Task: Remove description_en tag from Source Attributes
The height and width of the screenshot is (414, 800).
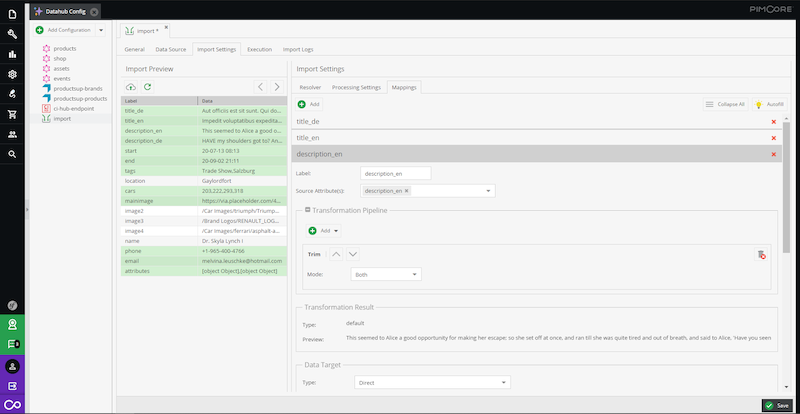Action: pyautogui.click(x=407, y=191)
